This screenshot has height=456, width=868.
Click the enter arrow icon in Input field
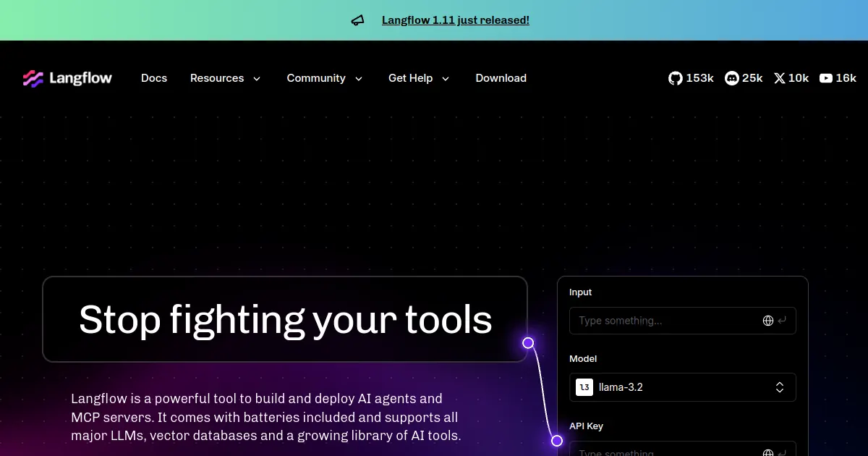[x=783, y=321]
